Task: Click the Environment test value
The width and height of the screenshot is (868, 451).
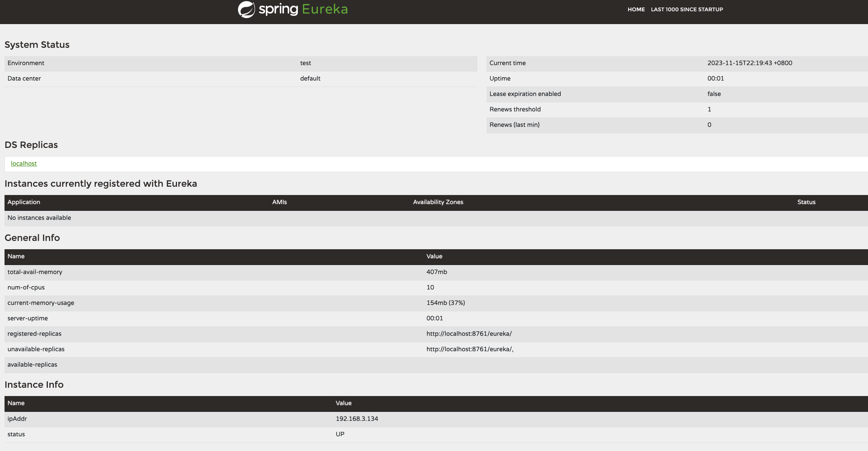Action: tap(305, 63)
